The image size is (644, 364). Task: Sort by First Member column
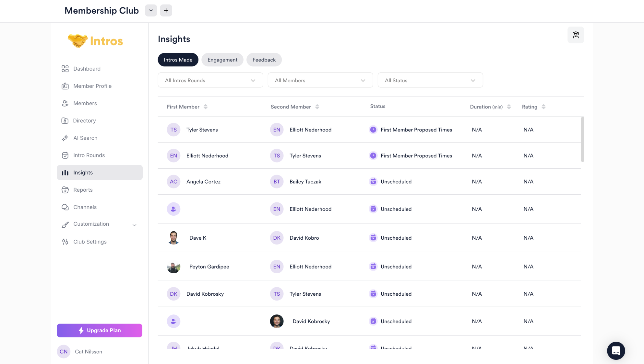pyautogui.click(x=206, y=107)
